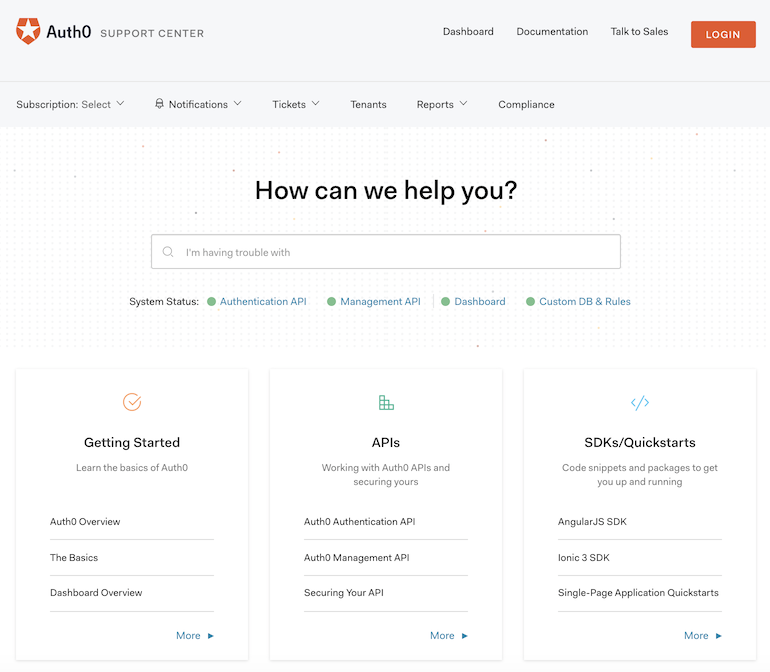
Task: Click the orange LOGIN button
Action: [723, 34]
